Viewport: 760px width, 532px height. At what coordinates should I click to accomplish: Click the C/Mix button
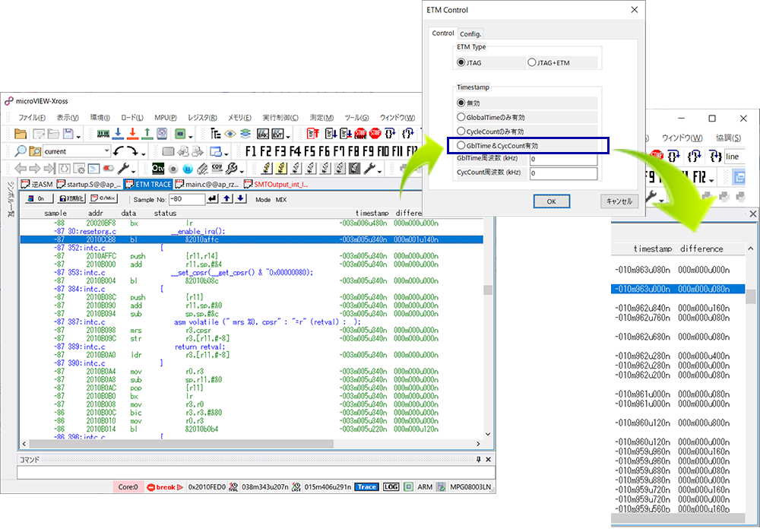pos(103,198)
